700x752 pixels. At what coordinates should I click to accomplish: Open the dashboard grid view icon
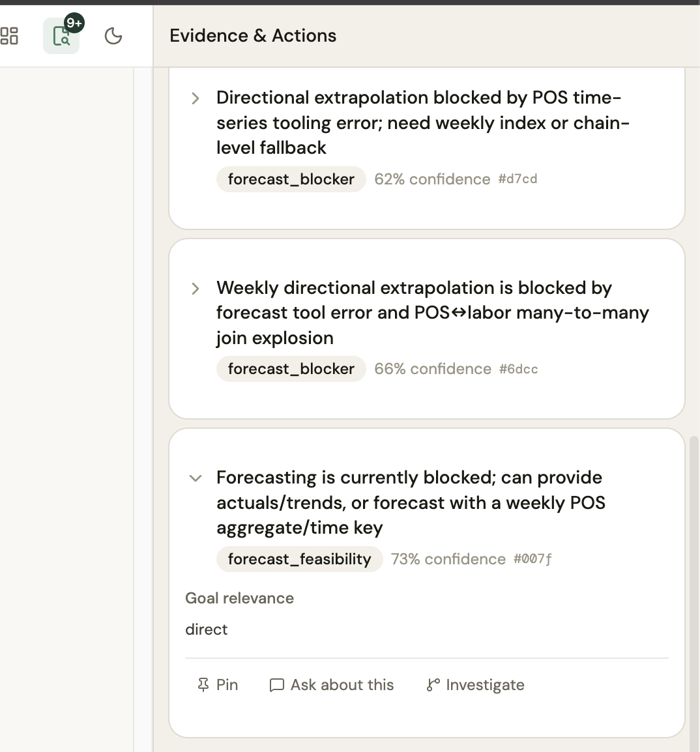pyautogui.click(x=10, y=36)
